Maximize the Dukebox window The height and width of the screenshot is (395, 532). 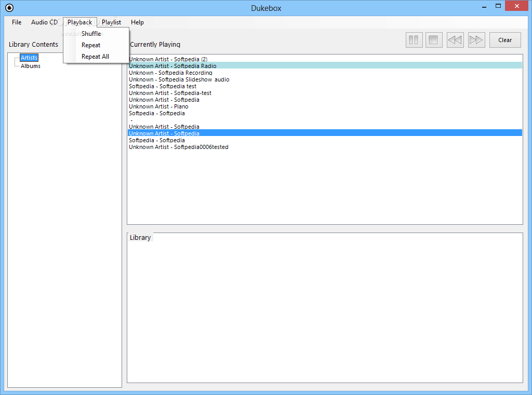(x=498, y=6)
